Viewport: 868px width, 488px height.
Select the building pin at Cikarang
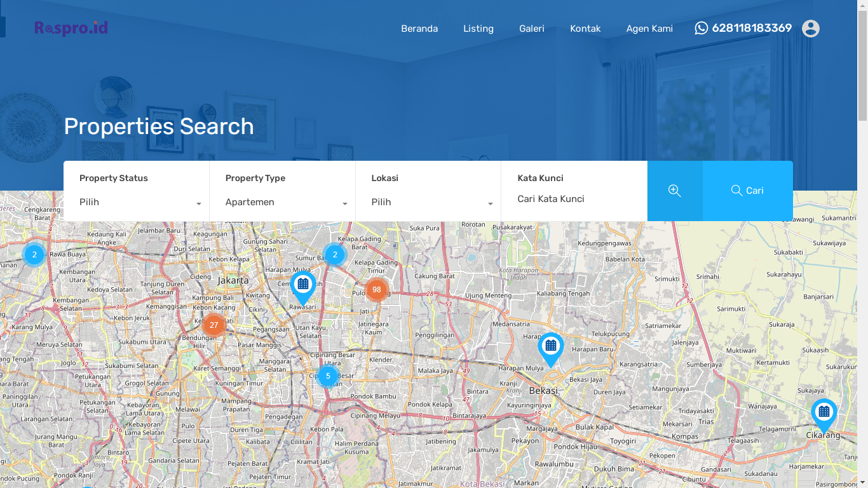point(824,413)
